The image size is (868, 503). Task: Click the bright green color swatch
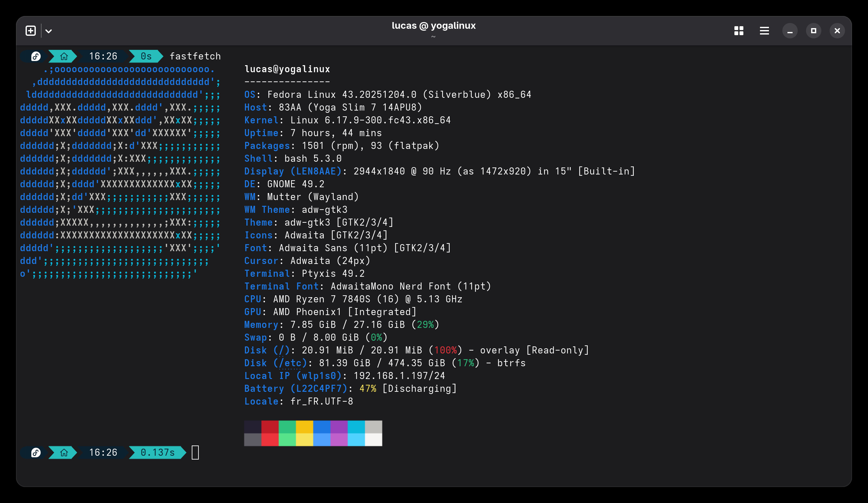click(x=287, y=440)
